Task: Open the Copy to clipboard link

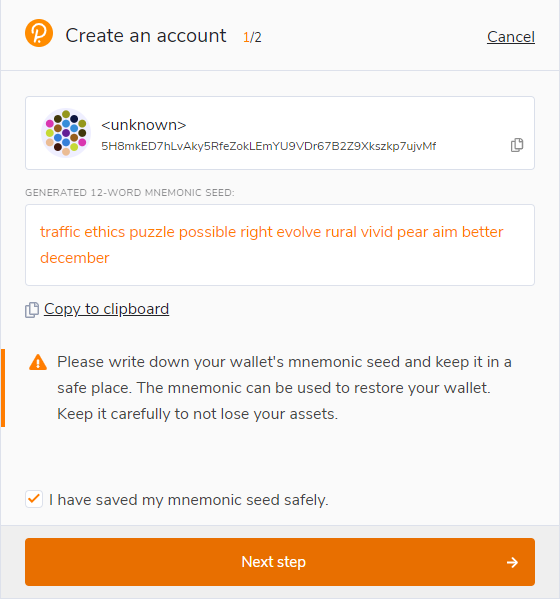Action: click(x=106, y=309)
